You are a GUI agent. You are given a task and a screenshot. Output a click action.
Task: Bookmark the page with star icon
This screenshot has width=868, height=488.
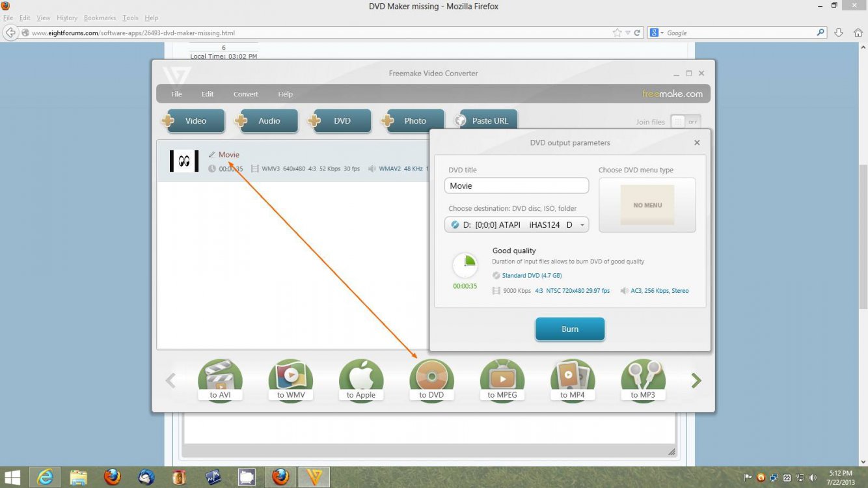click(617, 33)
